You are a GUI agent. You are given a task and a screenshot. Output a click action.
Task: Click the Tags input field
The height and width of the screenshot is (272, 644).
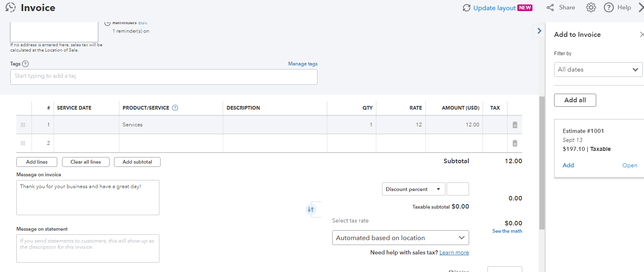point(163,77)
